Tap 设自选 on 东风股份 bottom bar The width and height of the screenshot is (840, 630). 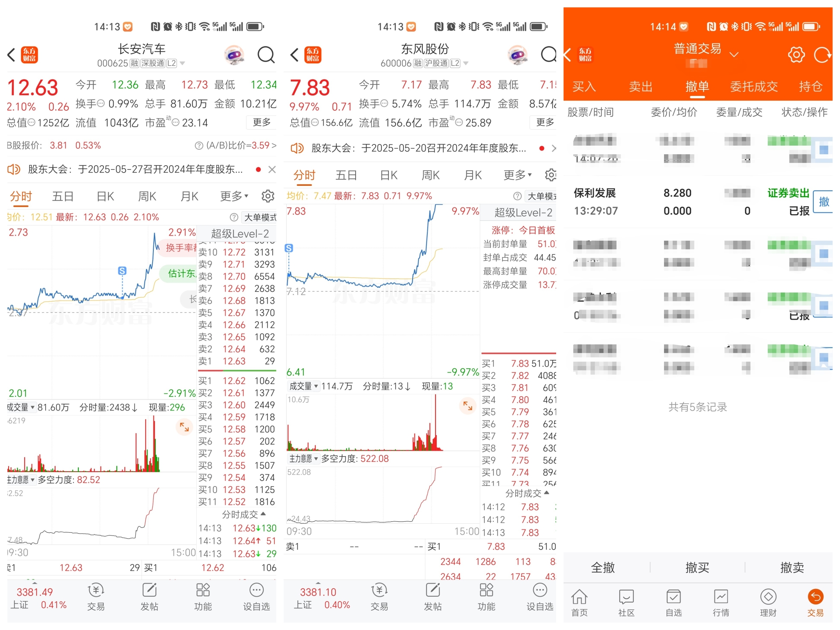point(540,597)
